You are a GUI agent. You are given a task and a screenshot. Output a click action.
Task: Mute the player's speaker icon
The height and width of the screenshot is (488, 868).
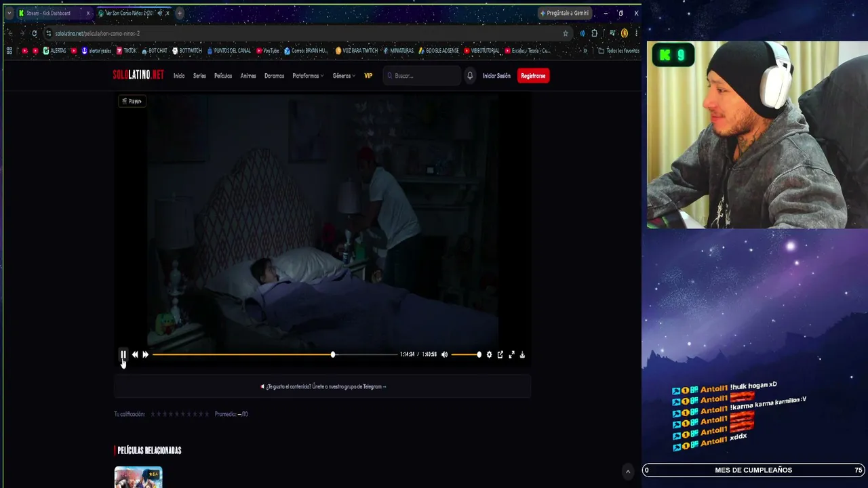click(444, 354)
